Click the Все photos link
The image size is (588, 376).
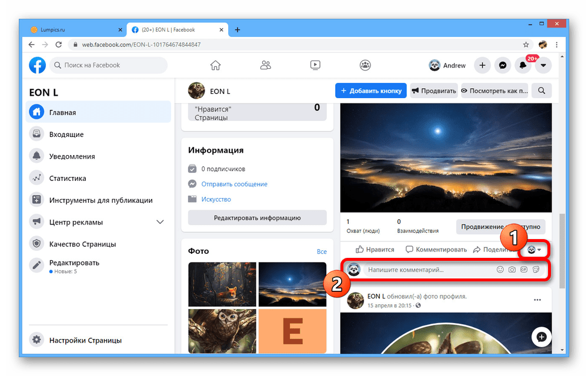[x=322, y=251]
